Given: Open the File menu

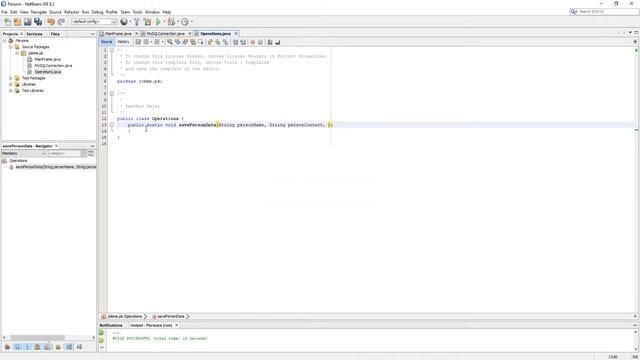Looking at the screenshot, I should pos(4,12).
